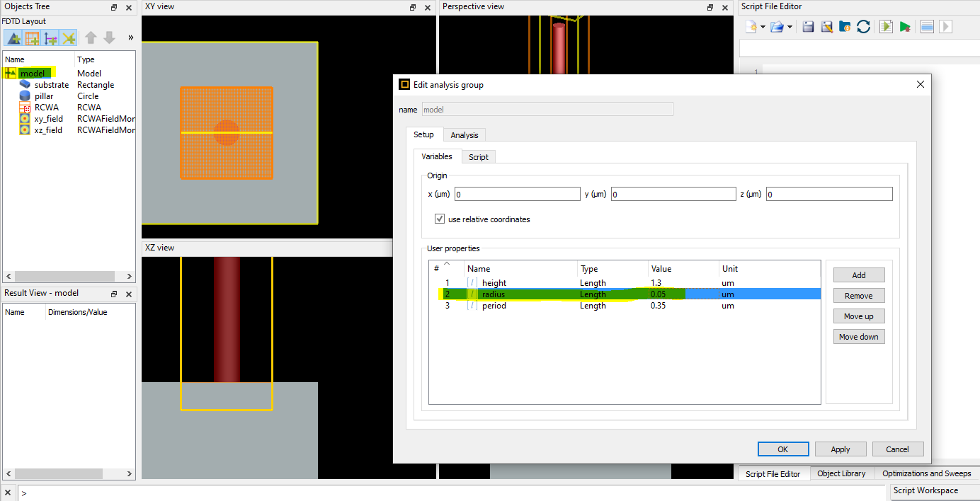Select the xy_field monitor icon in tree
This screenshot has height=501, width=980.
point(25,119)
